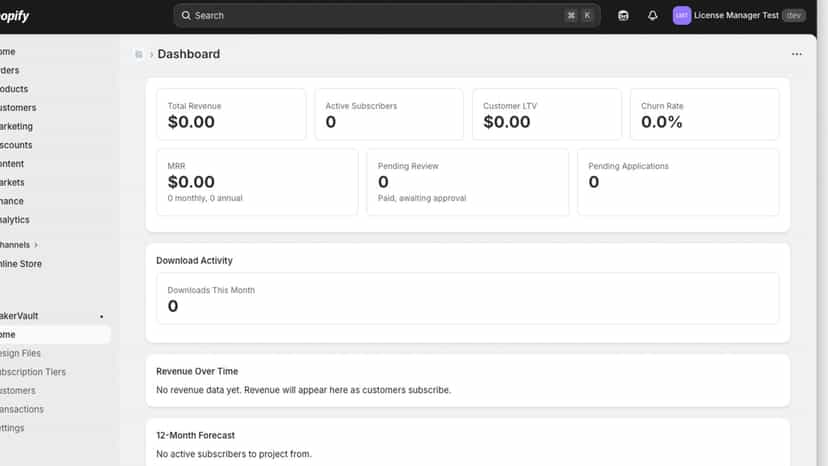
Task: Click the Download Activity heading
Action: (194, 260)
